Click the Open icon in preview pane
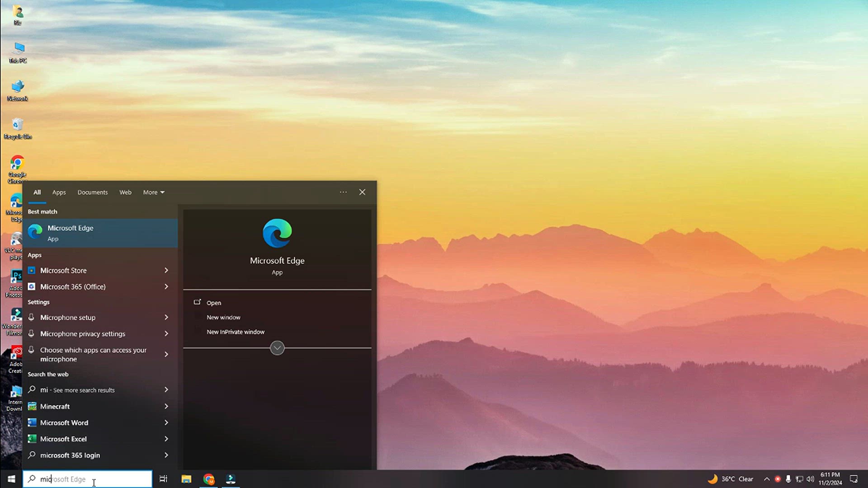The height and width of the screenshot is (488, 868). pyautogui.click(x=197, y=302)
